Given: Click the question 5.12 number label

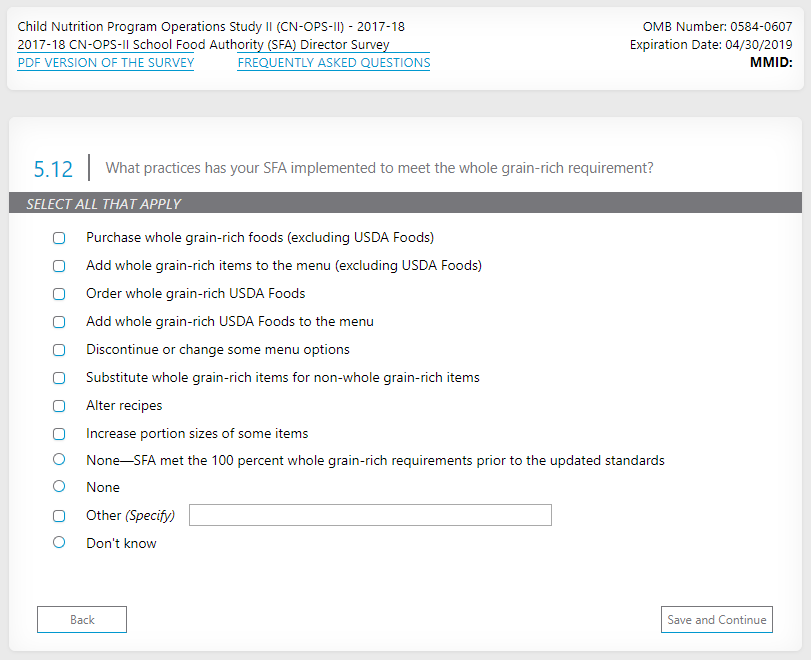Looking at the screenshot, I should (54, 170).
